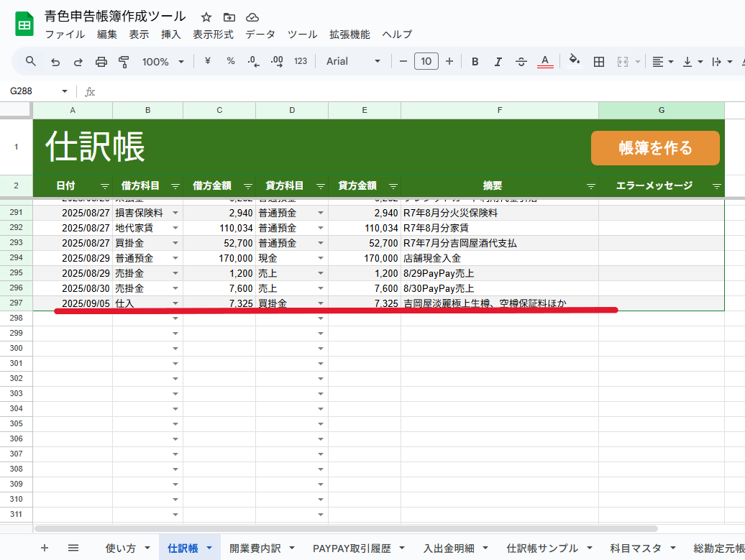Click the search menus magnifier icon
This screenshot has width=745, height=560.
[31, 62]
